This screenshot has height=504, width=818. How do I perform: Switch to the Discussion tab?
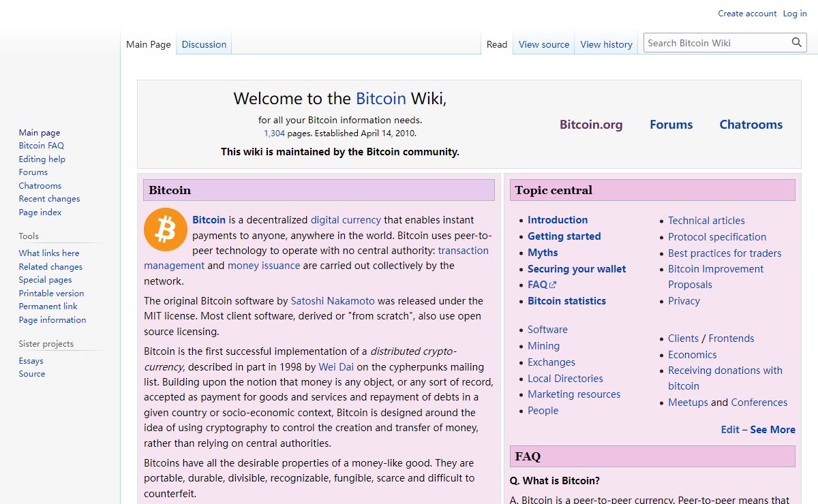coord(204,44)
